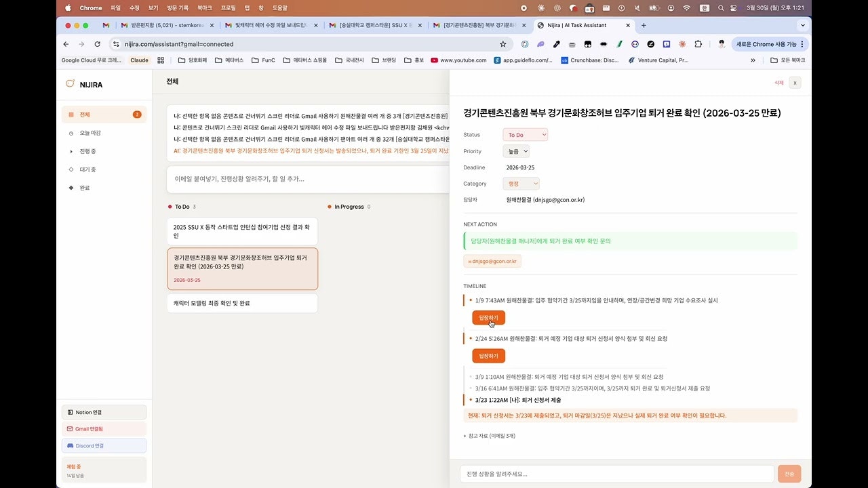Open the 암호화폐 bookmark folder
The height and width of the screenshot is (488, 868).
(x=193, y=60)
